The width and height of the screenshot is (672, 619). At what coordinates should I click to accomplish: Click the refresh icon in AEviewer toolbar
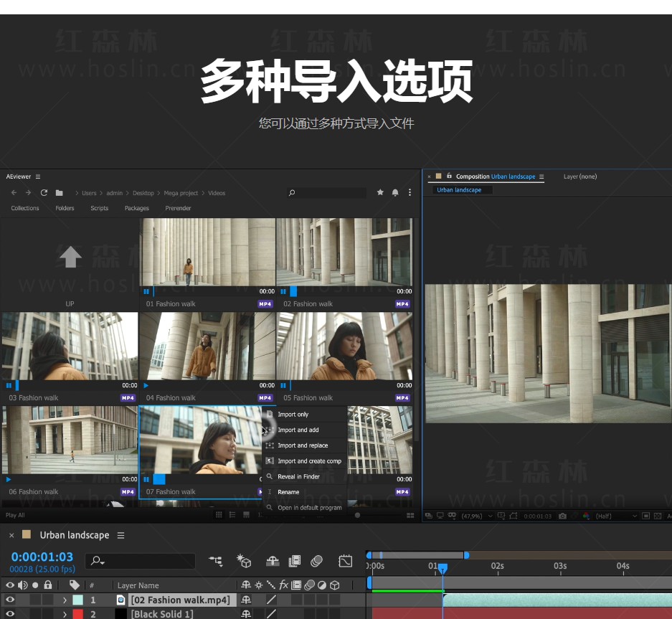44,193
